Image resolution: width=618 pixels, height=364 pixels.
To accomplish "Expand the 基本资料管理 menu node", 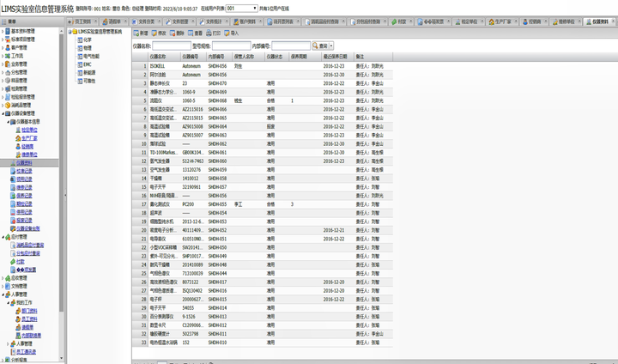I will [3, 31].
